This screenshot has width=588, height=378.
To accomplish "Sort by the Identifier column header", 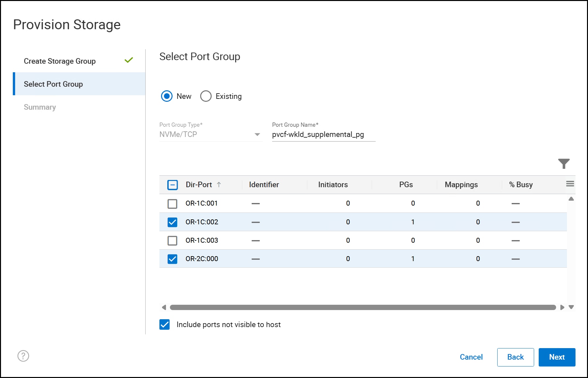I will point(264,185).
